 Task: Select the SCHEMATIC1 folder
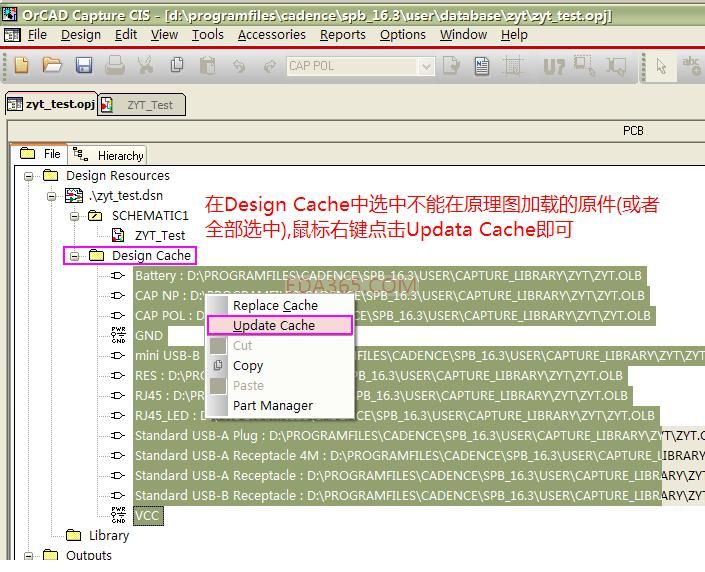pyautogui.click(x=150, y=216)
